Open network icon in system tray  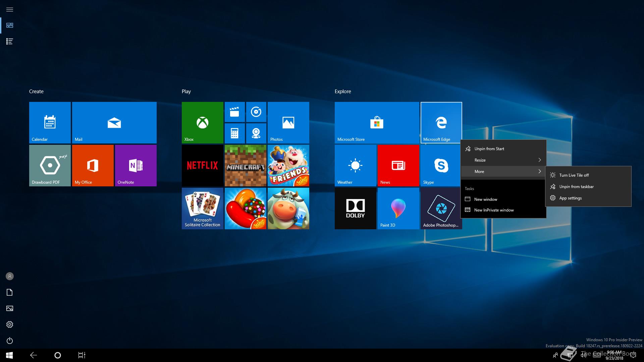(x=570, y=355)
